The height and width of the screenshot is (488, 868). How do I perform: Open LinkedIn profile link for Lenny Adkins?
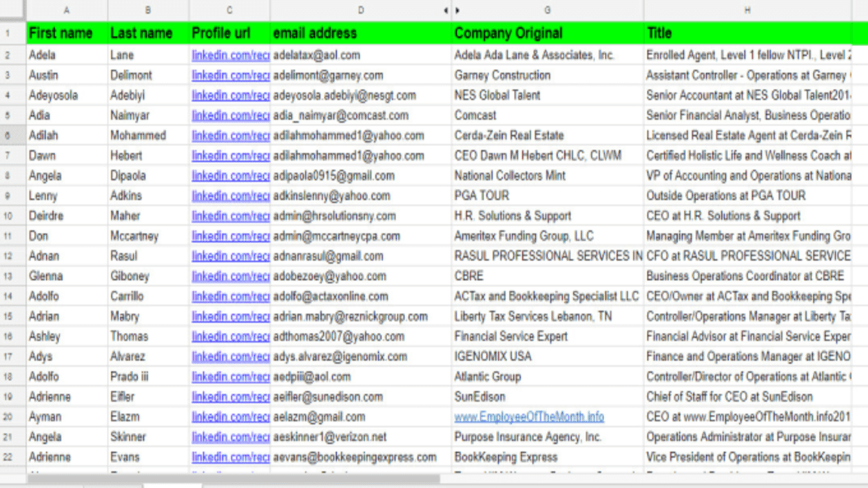(x=231, y=196)
